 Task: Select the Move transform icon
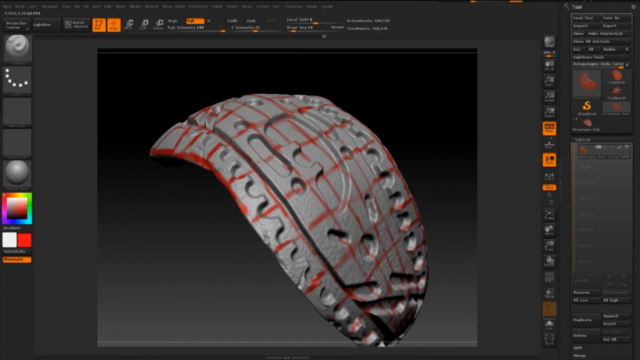pos(129,24)
